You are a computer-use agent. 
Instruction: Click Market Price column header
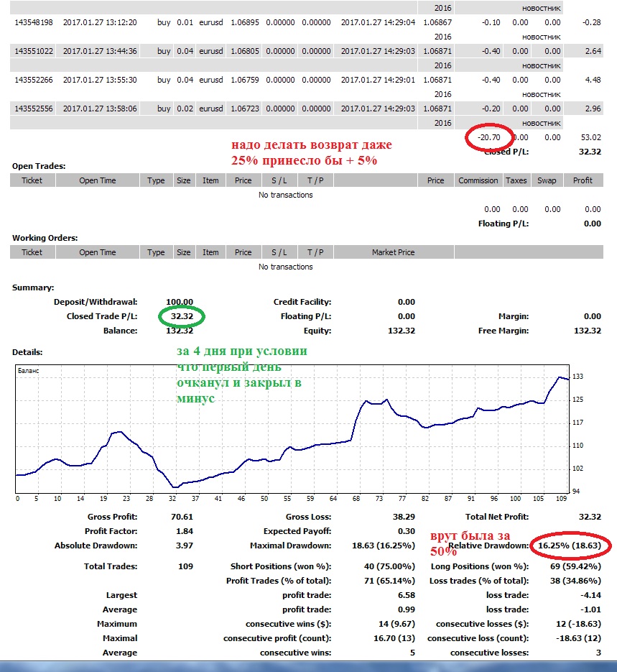(x=393, y=252)
